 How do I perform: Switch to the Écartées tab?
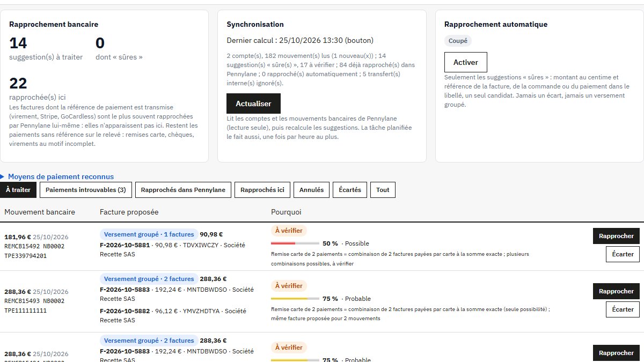click(x=350, y=190)
